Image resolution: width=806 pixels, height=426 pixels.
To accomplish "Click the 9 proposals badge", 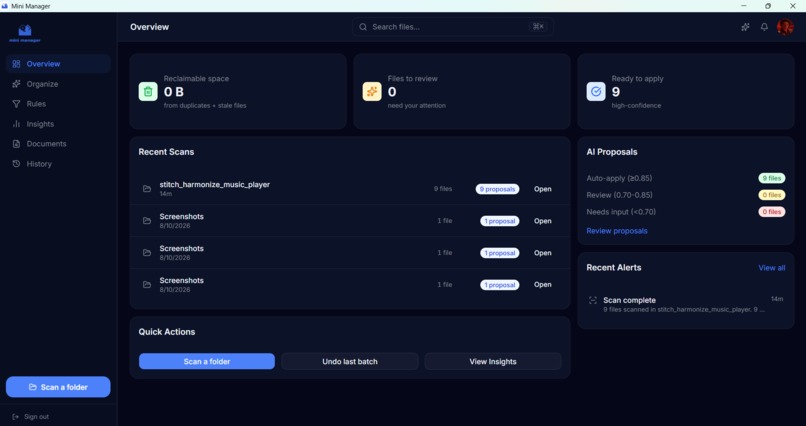I will [497, 189].
